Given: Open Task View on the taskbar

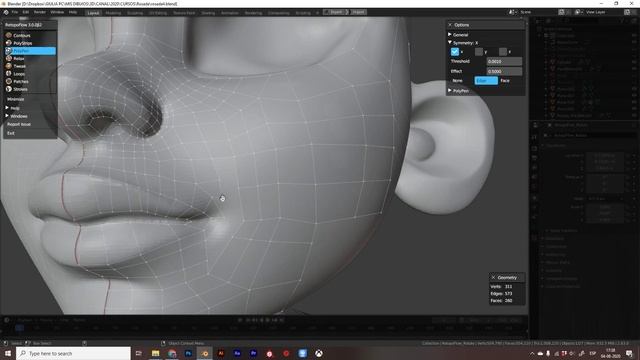Looking at the screenshot, I should (138, 353).
